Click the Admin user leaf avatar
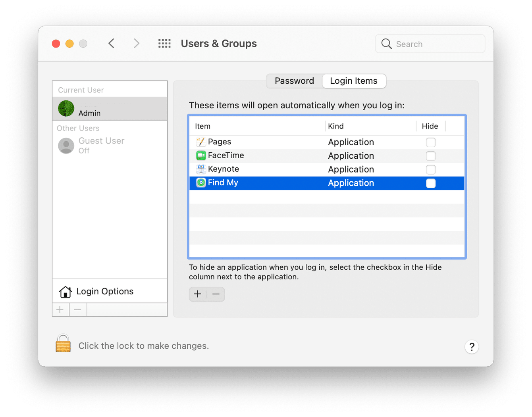Image resolution: width=532 pixels, height=417 pixels. (66, 108)
